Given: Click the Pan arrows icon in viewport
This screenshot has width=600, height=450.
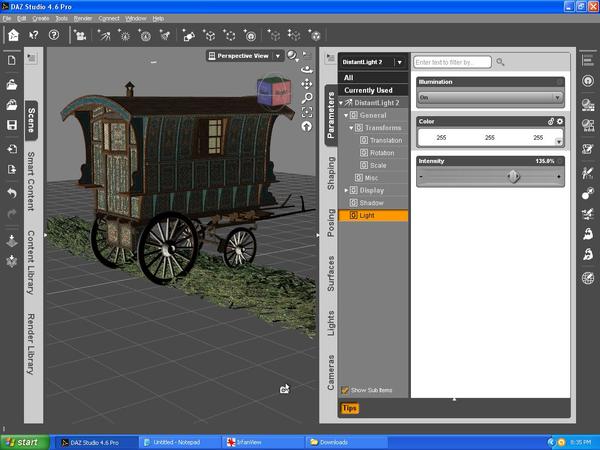Looking at the screenshot, I should pyautogui.click(x=307, y=84).
